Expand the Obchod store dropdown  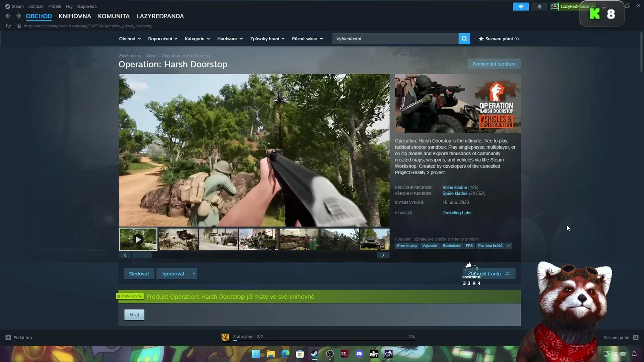tap(130, 39)
